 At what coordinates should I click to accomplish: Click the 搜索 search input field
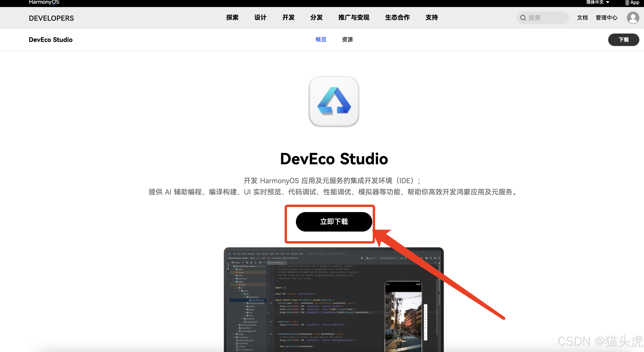543,18
